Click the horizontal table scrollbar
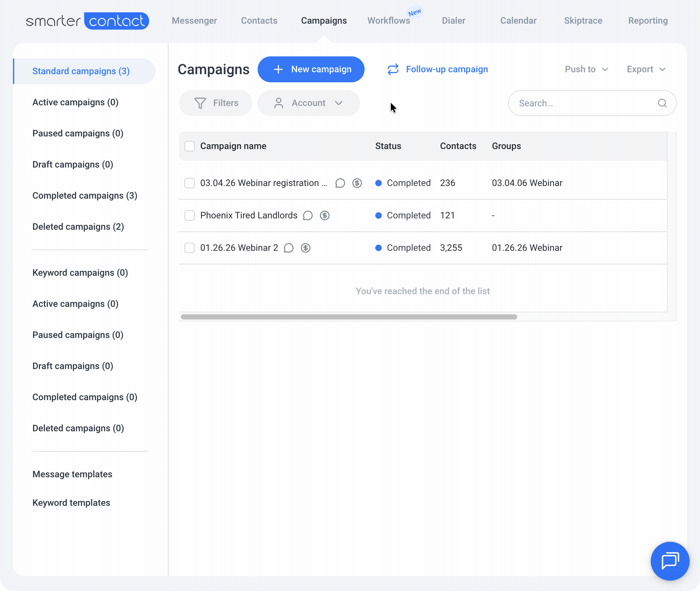Image resolution: width=700 pixels, height=591 pixels. point(348,317)
